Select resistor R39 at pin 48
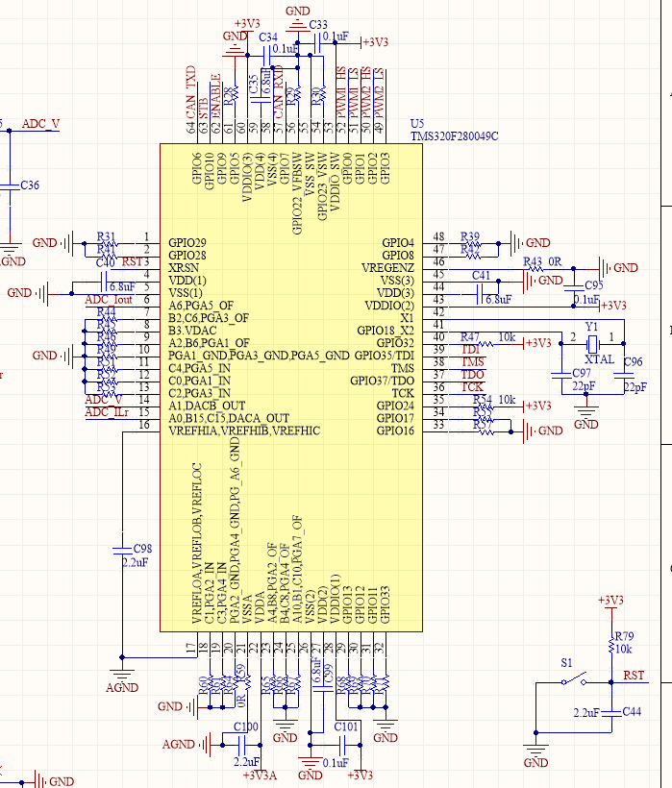This screenshot has height=788, width=672. click(x=473, y=244)
